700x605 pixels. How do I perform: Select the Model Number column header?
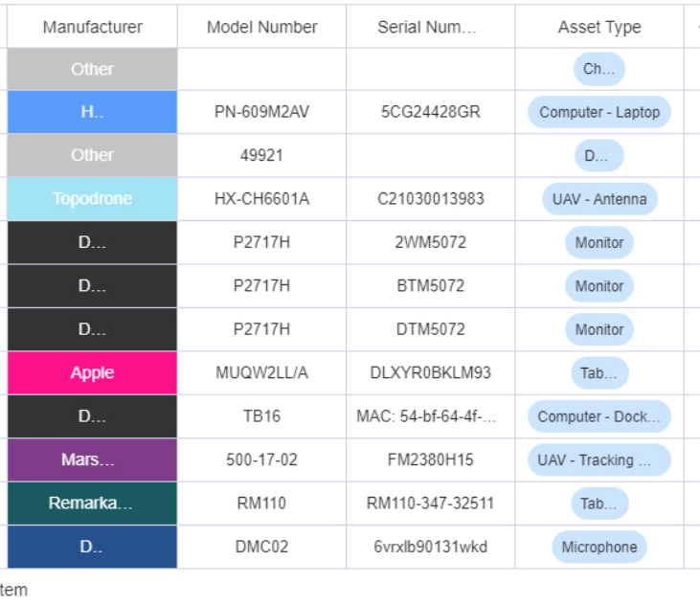pos(261,27)
